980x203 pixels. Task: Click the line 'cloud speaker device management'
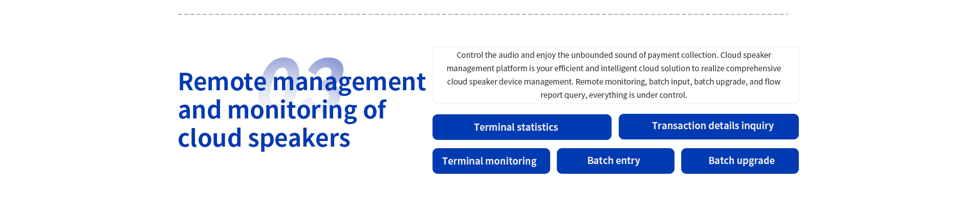tap(614, 82)
